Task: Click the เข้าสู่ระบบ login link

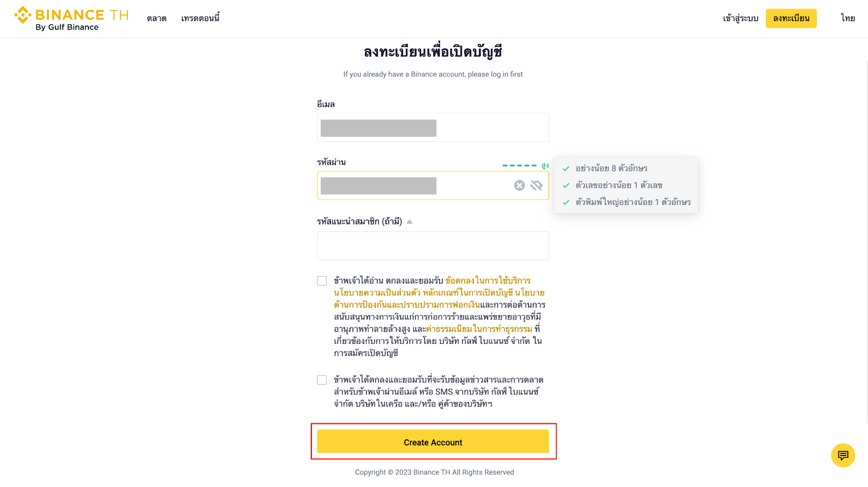Action: click(x=740, y=18)
